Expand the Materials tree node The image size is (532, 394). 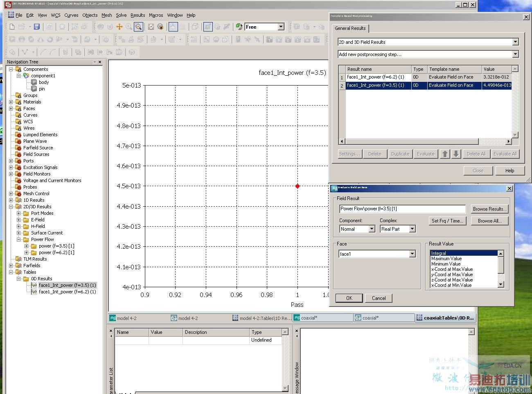coord(11,102)
